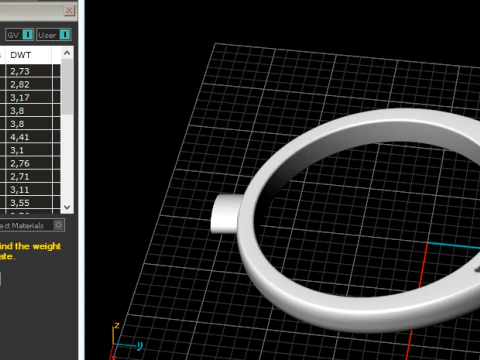Click the list's vertical scrollbar thumb
Viewport: 480px width, 360px height.
[x=67, y=87]
